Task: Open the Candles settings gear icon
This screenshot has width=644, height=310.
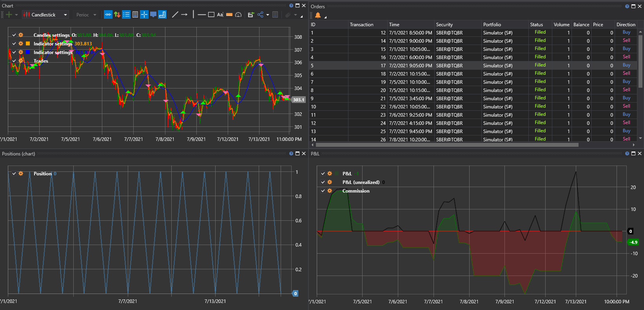Action: tap(21, 35)
